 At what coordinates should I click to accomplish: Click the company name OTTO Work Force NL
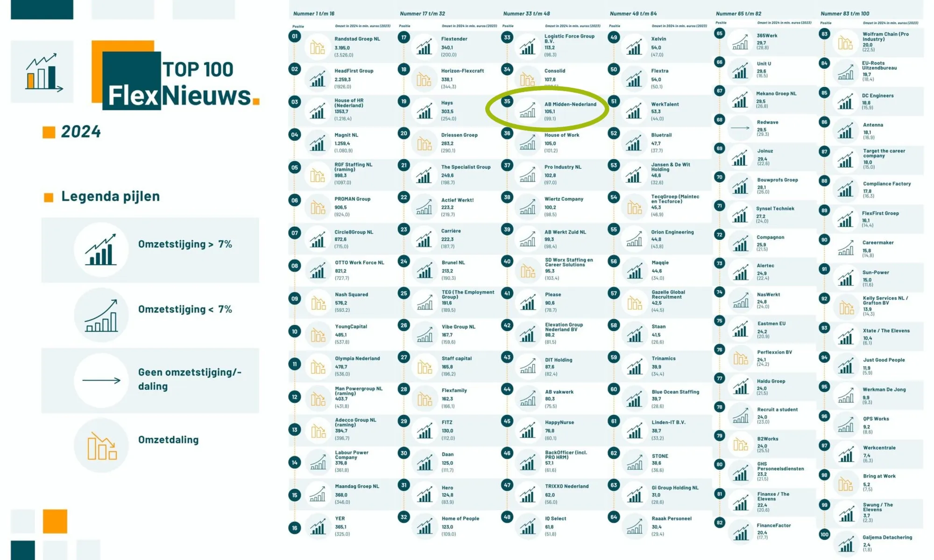coord(359,263)
